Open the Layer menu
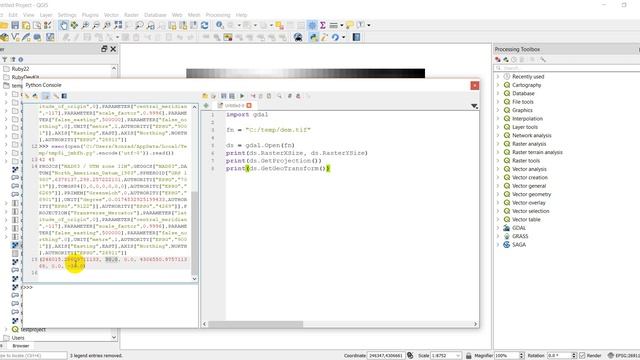Image resolution: width=640 pixels, height=360 pixels. click(46, 15)
